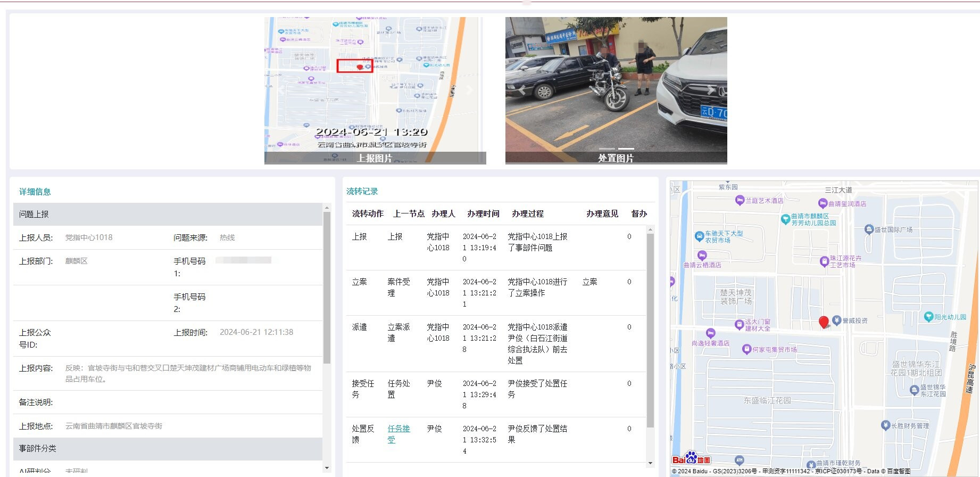The image size is (980, 477).
Task: Click the 三江大道 road label on map
Action: coord(838,190)
